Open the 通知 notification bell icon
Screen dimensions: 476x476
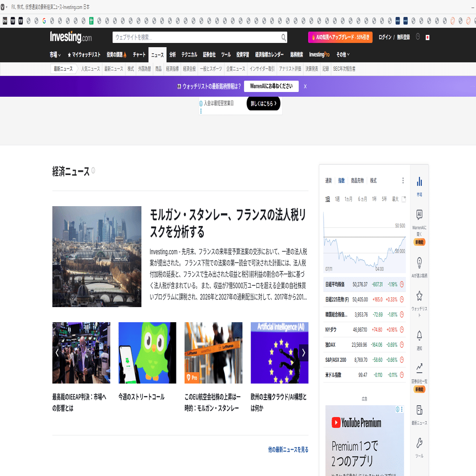click(419, 335)
